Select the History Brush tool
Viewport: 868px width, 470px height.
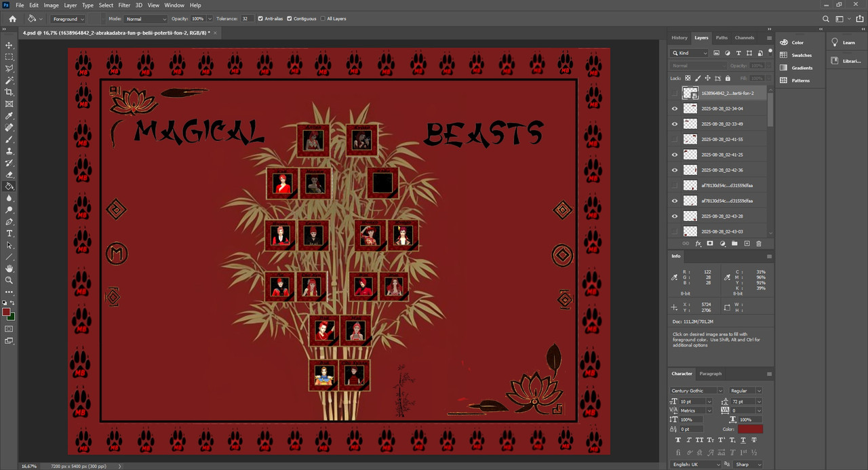[9, 163]
